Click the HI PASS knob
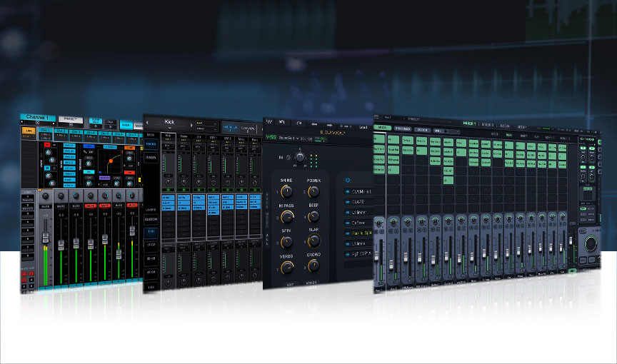 287,216
